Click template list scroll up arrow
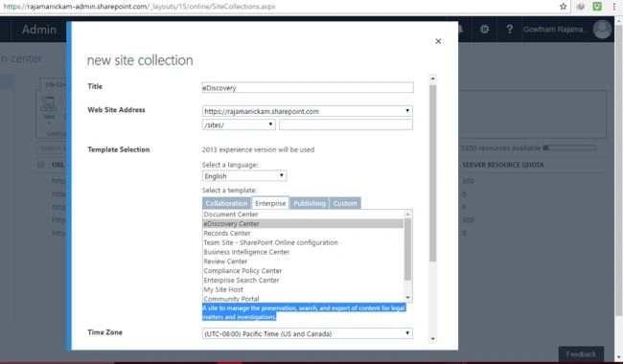 (407, 214)
